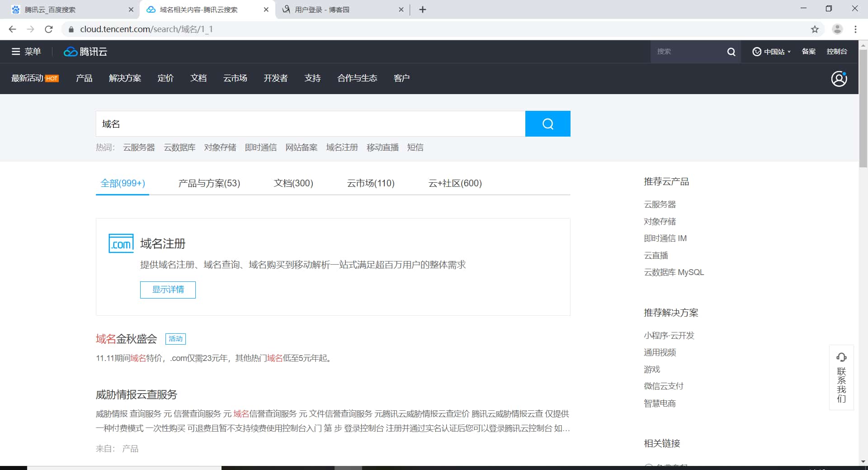Open the 控制台 console link
The width and height of the screenshot is (868, 470).
837,51
